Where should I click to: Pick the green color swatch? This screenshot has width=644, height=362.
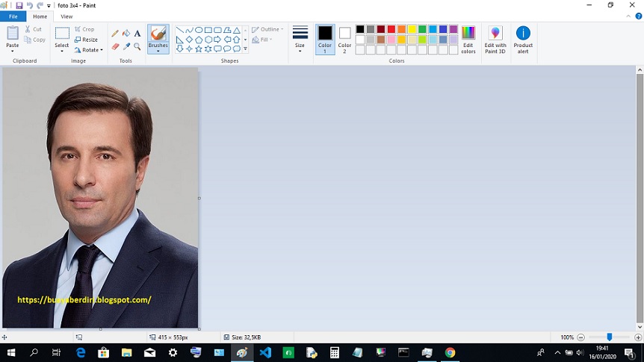pyautogui.click(x=422, y=29)
